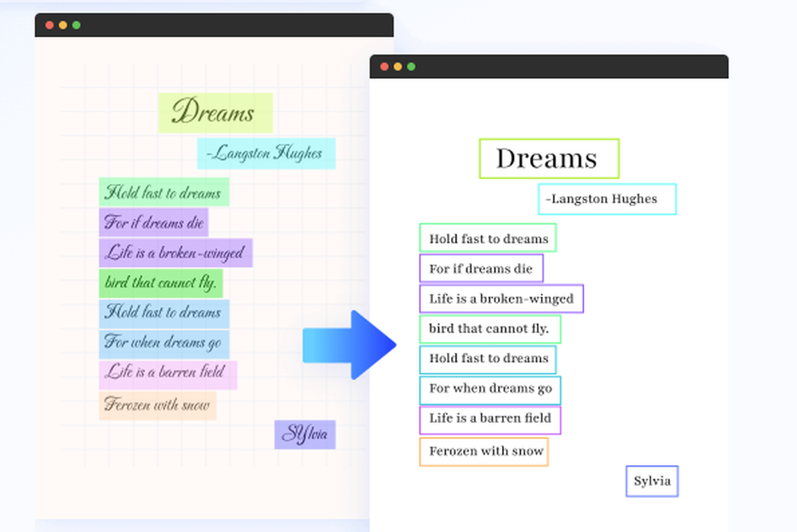Click handwritten 'Life is a barren field' line
Image resolution: width=797 pixels, height=532 pixels.
click(168, 375)
